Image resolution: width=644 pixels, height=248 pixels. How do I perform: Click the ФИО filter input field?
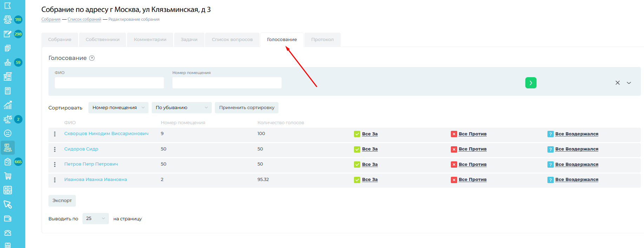(x=109, y=83)
